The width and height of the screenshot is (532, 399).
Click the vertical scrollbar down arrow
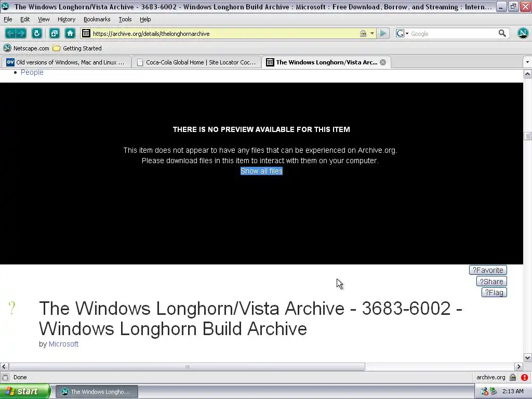click(527, 357)
